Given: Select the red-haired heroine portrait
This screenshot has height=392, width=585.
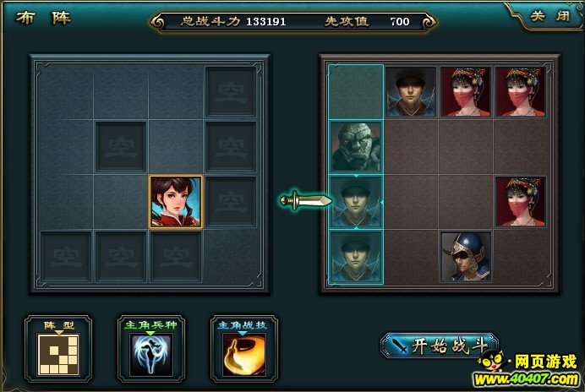Looking at the screenshot, I should [176, 202].
